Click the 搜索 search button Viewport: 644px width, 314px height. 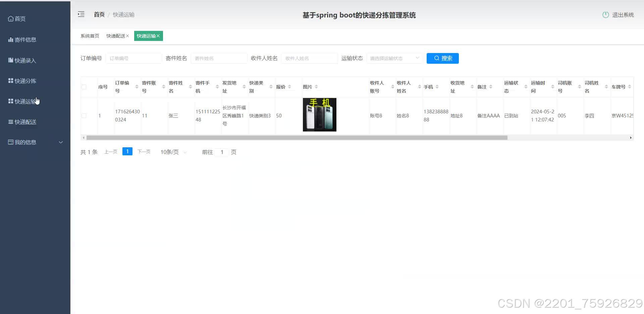point(442,58)
